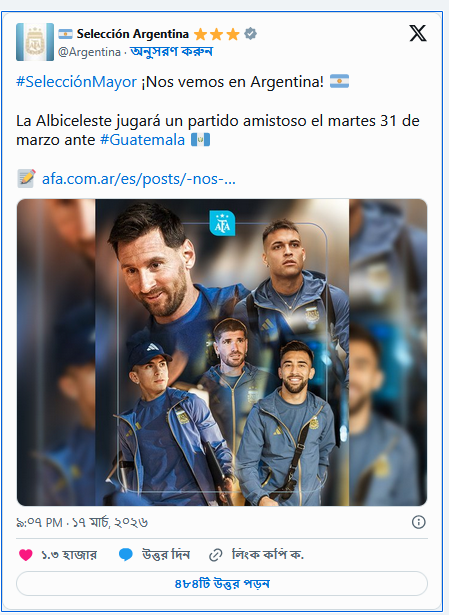Open the Selección Argentina display name
449x615 pixels.
[x=133, y=34]
